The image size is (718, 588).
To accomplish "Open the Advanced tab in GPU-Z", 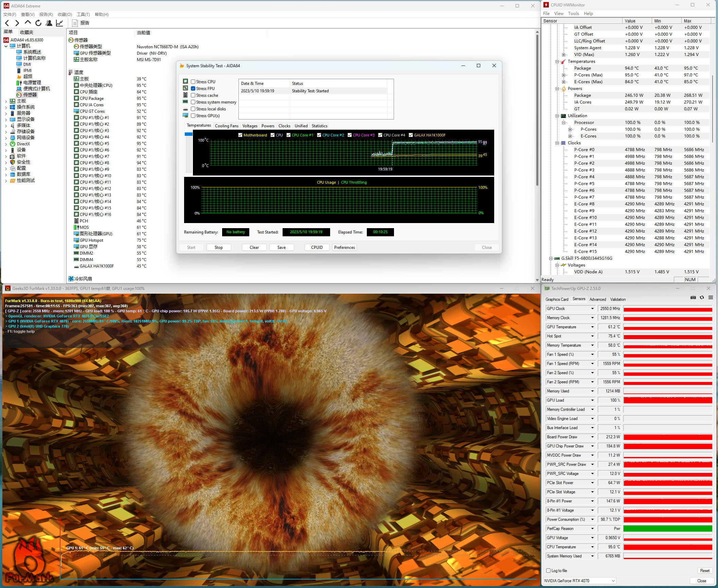I will (x=597, y=299).
